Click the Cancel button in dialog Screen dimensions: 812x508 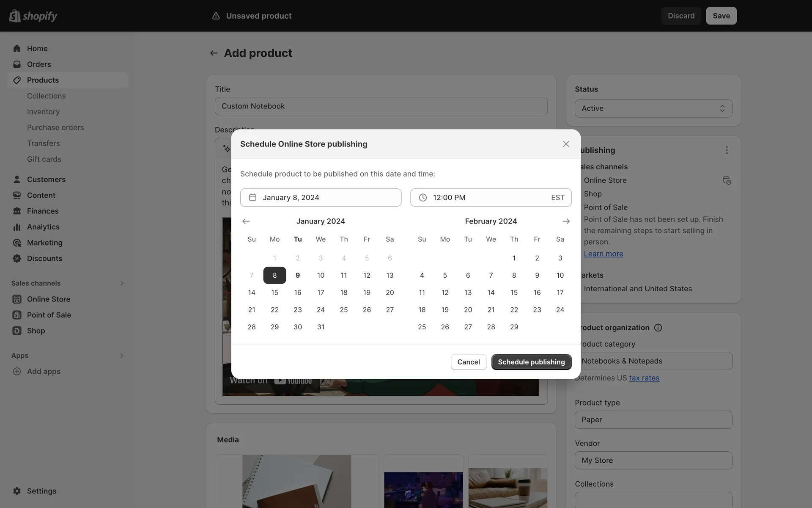pyautogui.click(x=468, y=362)
